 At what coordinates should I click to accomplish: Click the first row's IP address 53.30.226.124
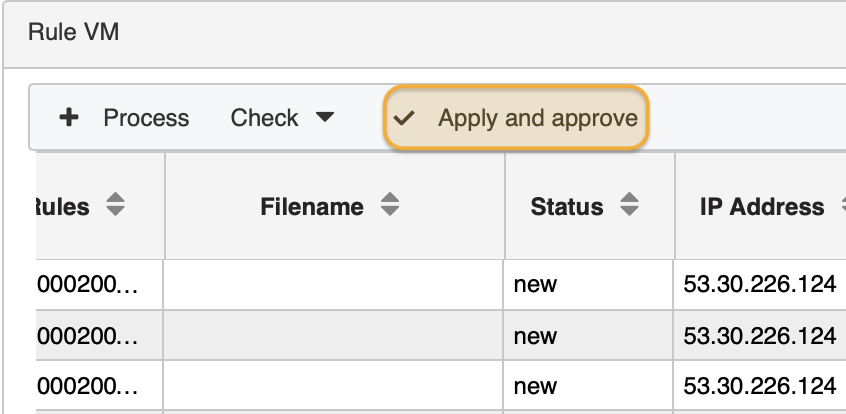pos(759,284)
